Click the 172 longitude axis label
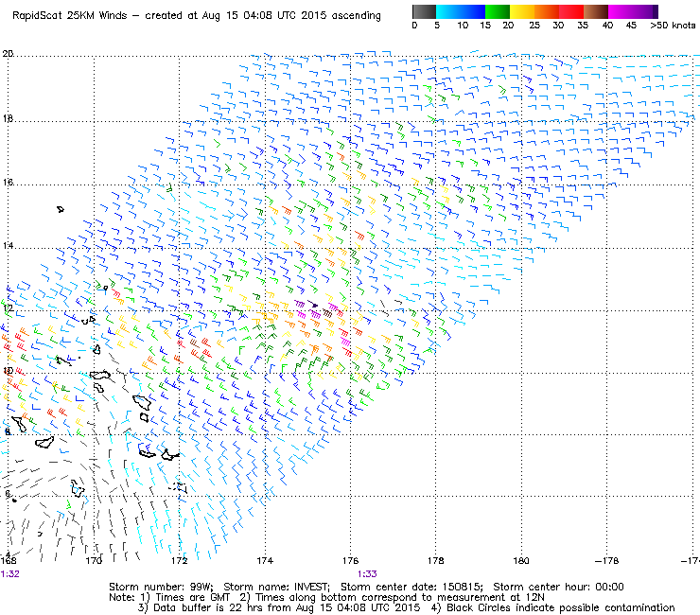The height and width of the screenshot is (615, 700). [x=180, y=560]
